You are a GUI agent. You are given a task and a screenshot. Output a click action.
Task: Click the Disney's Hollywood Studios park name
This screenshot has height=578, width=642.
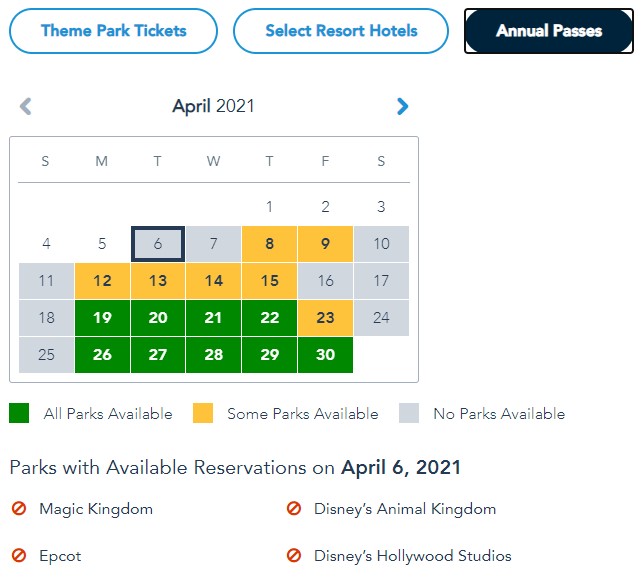pos(412,555)
